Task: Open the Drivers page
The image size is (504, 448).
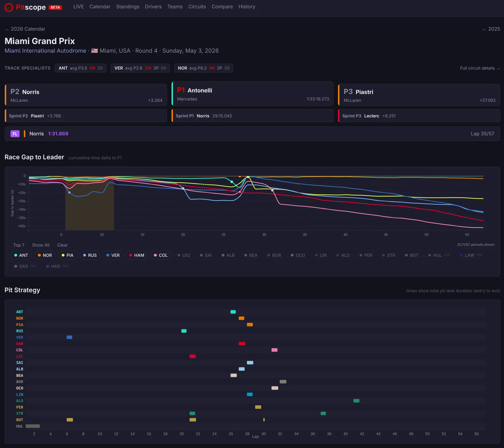Action: click(153, 7)
